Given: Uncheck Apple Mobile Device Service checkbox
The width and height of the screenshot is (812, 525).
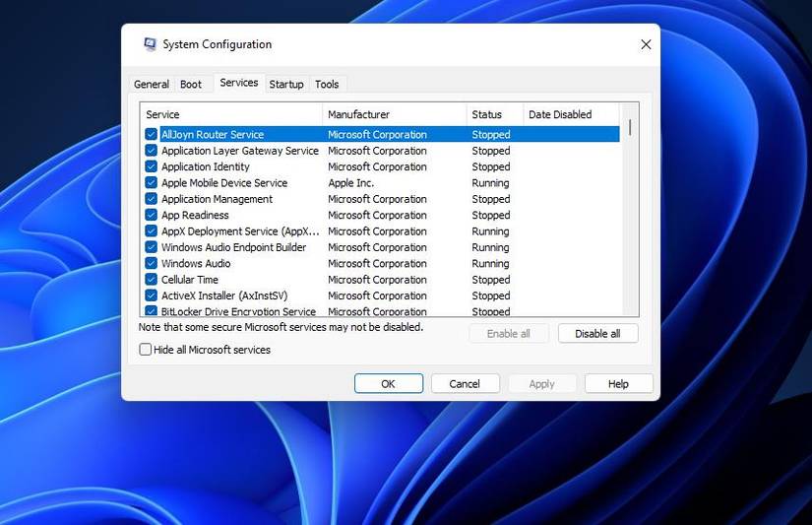Looking at the screenshot, I should [x=152, y=183].
